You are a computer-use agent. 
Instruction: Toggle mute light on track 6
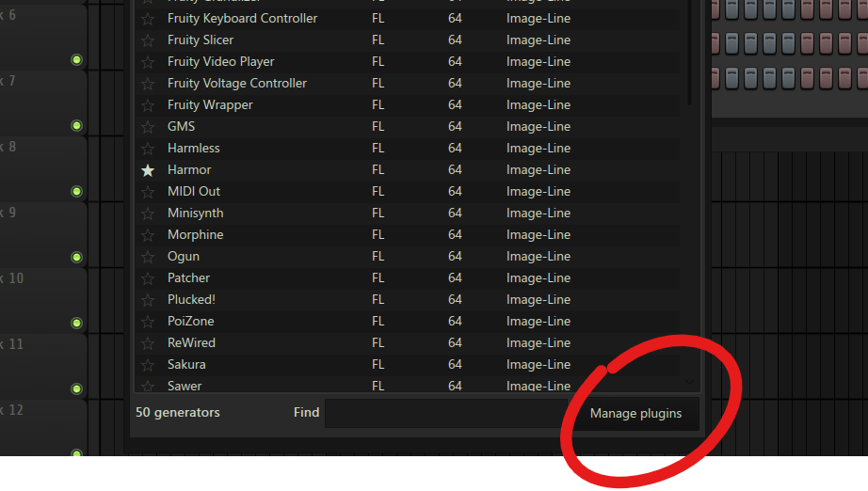point(77,59)
